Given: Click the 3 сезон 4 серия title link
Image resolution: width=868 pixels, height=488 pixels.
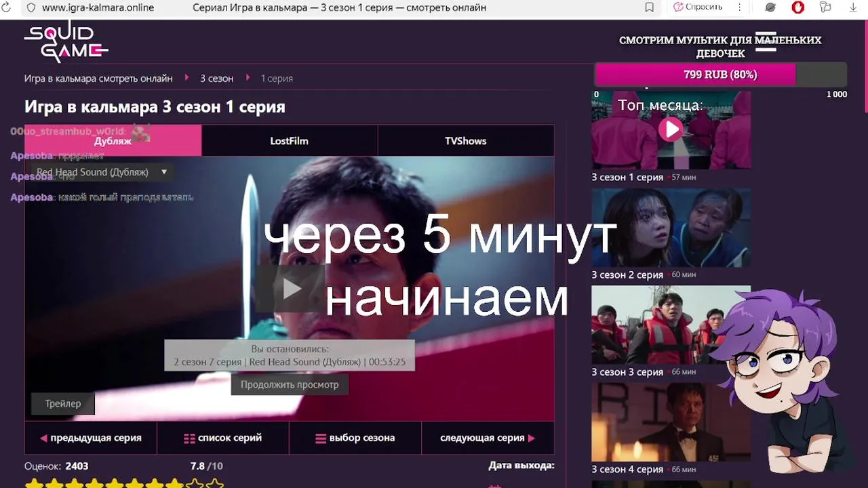Looking at the screenshot, I should click(x=627, y=469).
